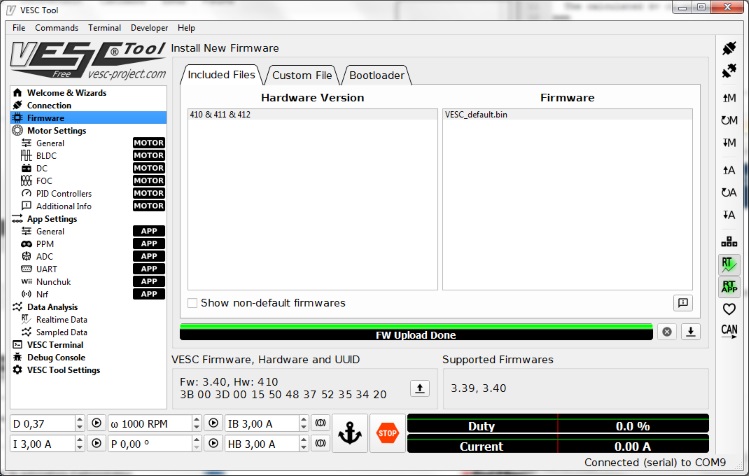749x476 pixels.
Task: Click stepper arrows on duty D 0,37 field
Action: click(80, 423)
